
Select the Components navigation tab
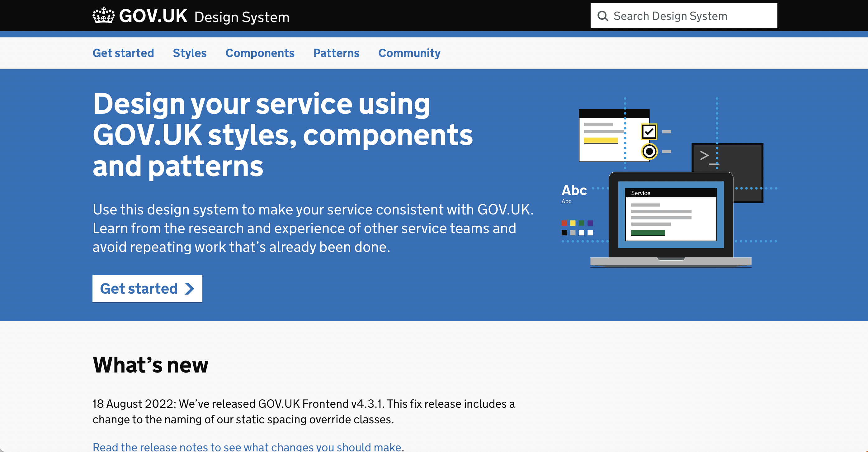[260, 52]
